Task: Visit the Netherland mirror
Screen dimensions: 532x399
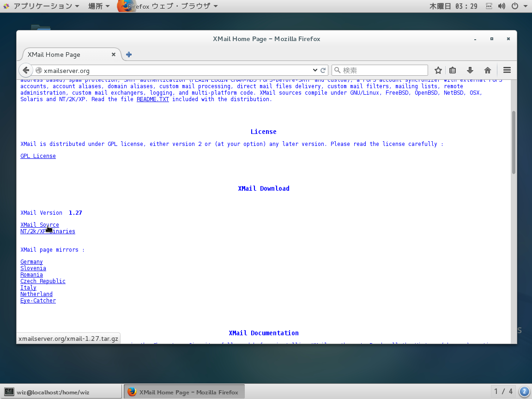Action: point(36,294)
